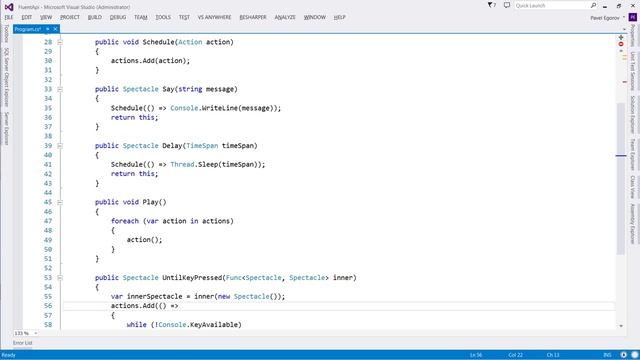Open the Error List tab
Screen dimensions: 640x360
[22, 343]
